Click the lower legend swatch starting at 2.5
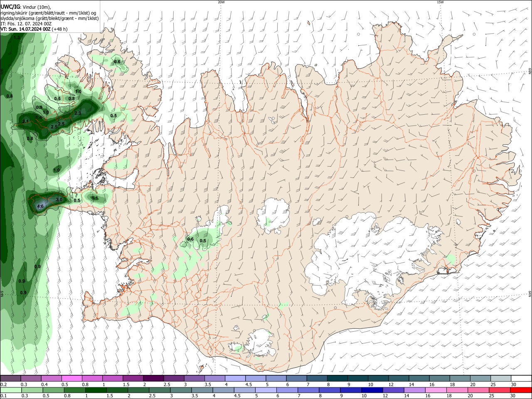 click(160, 390)
